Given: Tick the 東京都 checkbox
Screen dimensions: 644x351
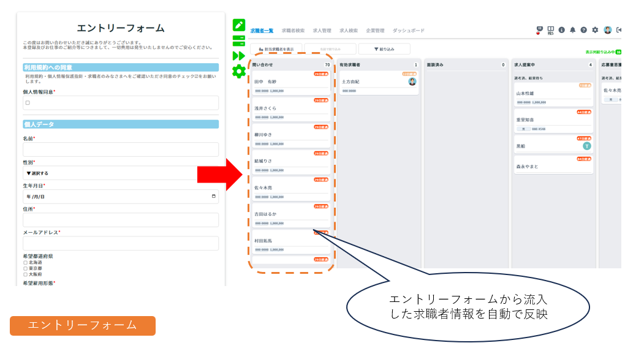Looking at the screenshot, I should tap(26, 268).
